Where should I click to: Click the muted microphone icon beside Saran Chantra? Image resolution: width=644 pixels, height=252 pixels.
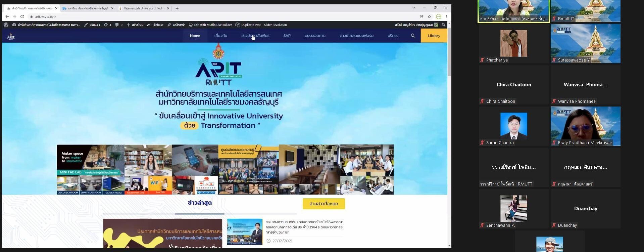482,143
